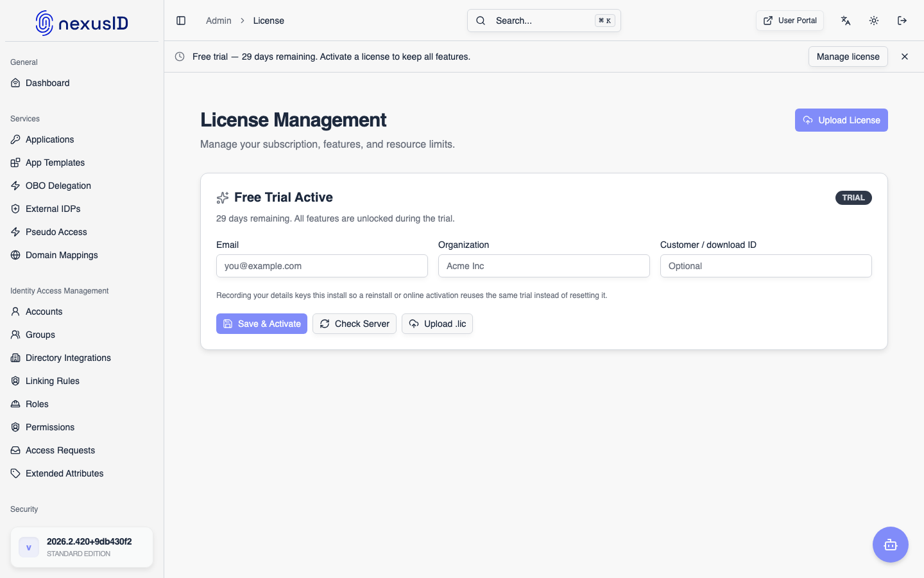The image size is (924, 578).
Task: Click the 'License Management' heading
Action: pyautogui.click(x=293, y=120)
